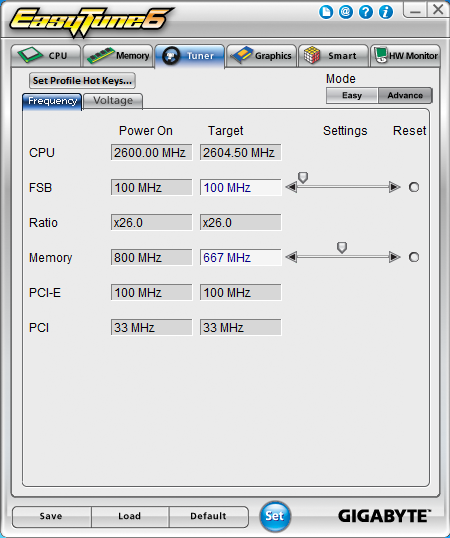Select the Smart tab with cube icon
The width and height of the screenshot is (450, 538).
(333, 56)
